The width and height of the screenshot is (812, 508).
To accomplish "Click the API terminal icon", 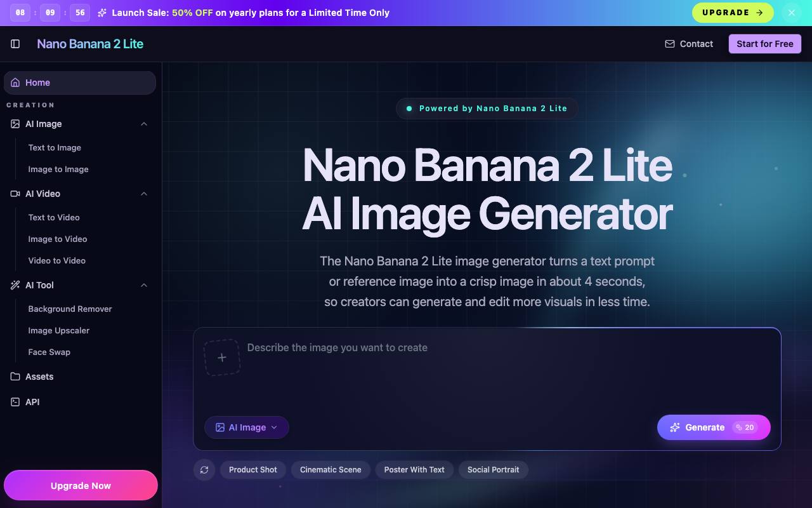I will coord(15,402).
